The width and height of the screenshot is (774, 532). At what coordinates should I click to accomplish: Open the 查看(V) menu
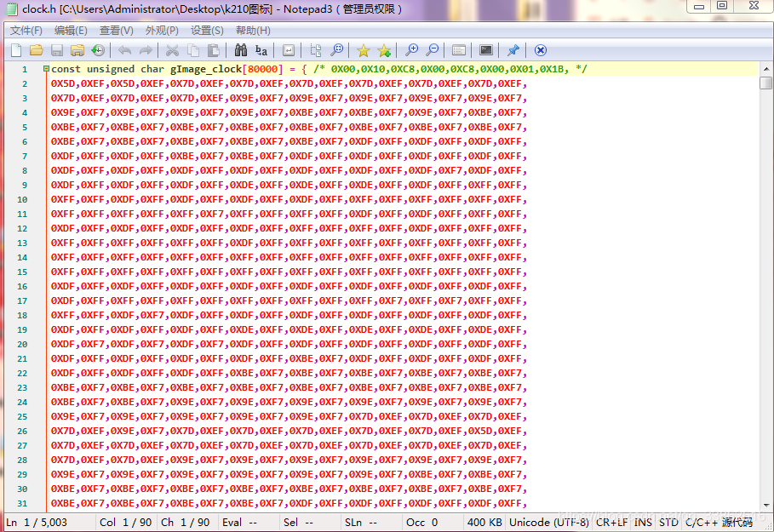pyautogui.click(x=116, y=31)
